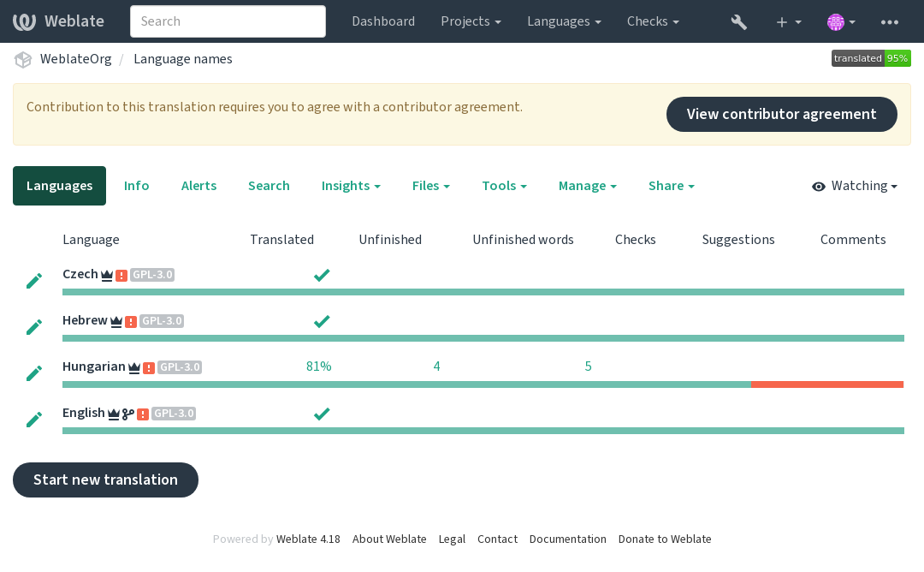Open the Hungarian language link

point(94,366)
